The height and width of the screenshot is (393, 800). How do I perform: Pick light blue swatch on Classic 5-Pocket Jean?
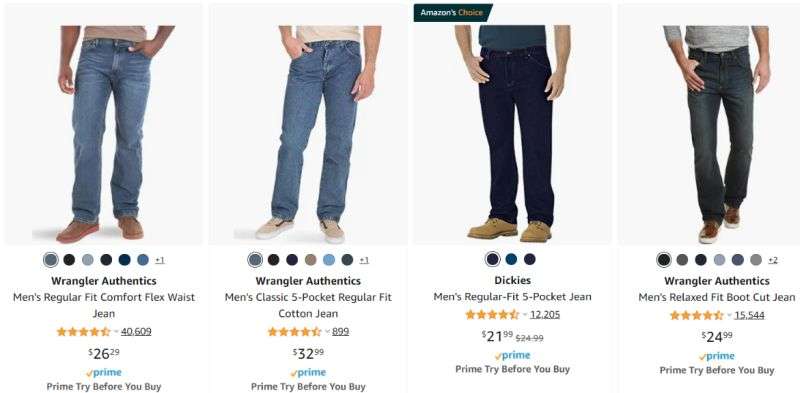click(329, 260)
